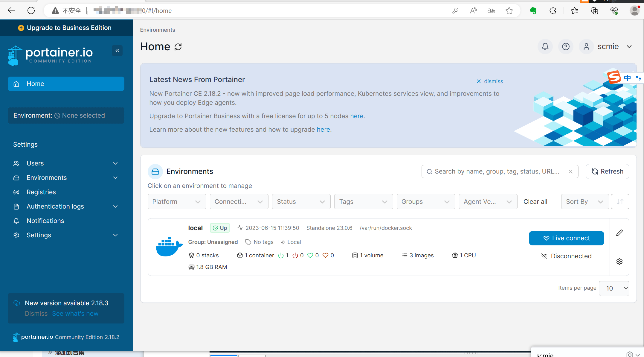Image resolution: width=644 pixels, height=357 pixels.
Task: Open the browser extensions puzzle icon
Action: 553,11
